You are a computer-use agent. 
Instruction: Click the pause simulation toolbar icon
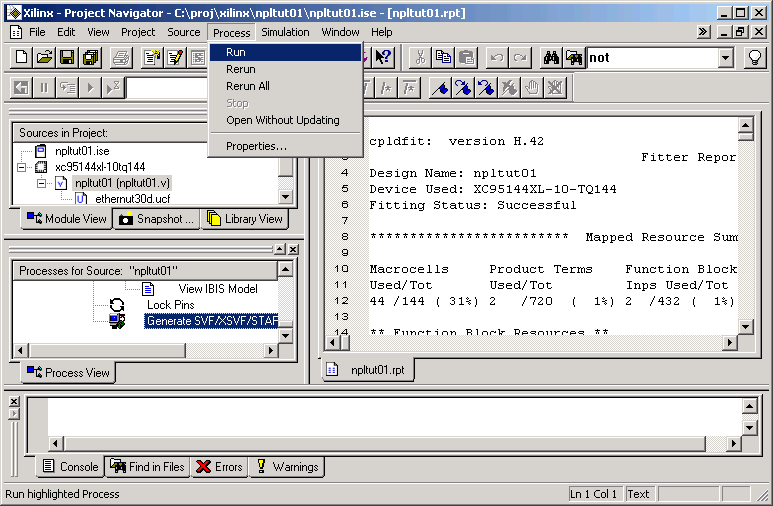point(44,88)
